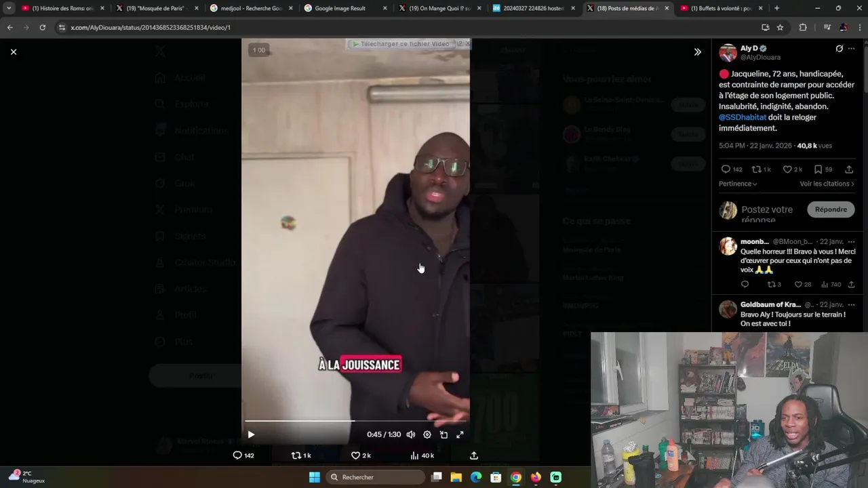Repost moonb comment showing 3
868x488 pixels.
774,285
